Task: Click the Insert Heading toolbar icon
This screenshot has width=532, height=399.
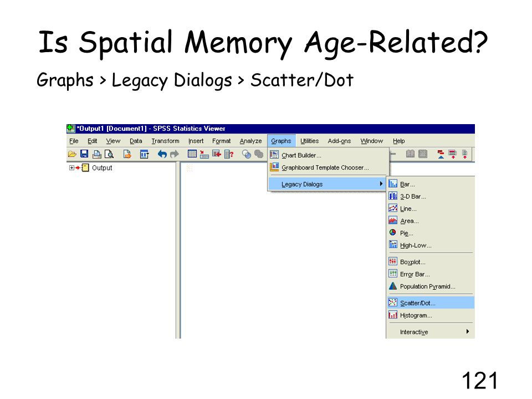Action: (441, 155)
